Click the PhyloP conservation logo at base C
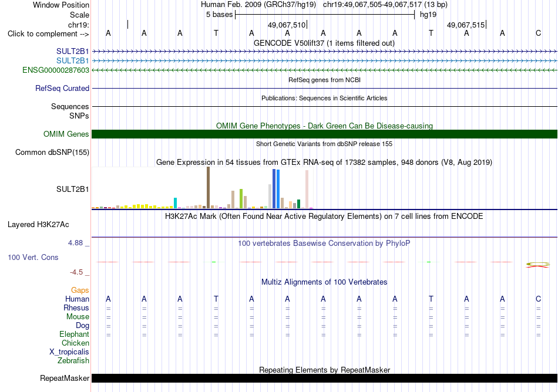 (x=537, y=265)
